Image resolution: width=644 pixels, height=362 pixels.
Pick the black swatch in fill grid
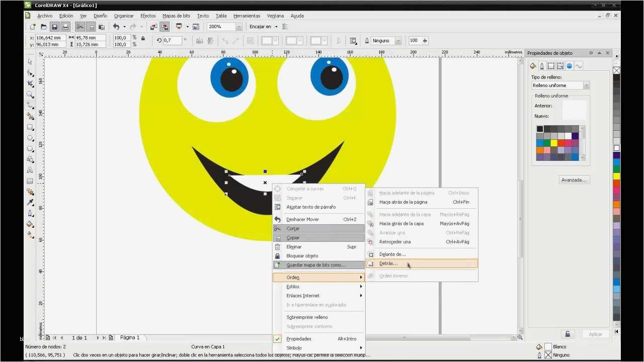[x=540, y=129]
